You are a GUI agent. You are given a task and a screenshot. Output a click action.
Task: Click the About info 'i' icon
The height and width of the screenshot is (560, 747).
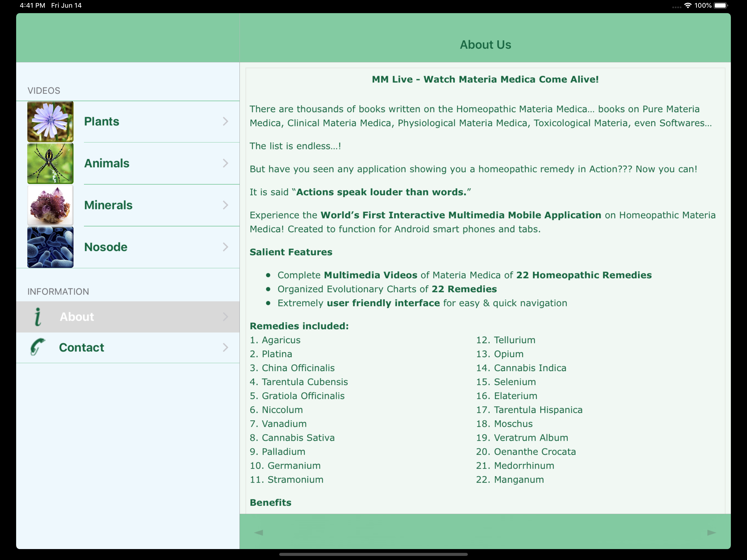(x=38, y=317)
